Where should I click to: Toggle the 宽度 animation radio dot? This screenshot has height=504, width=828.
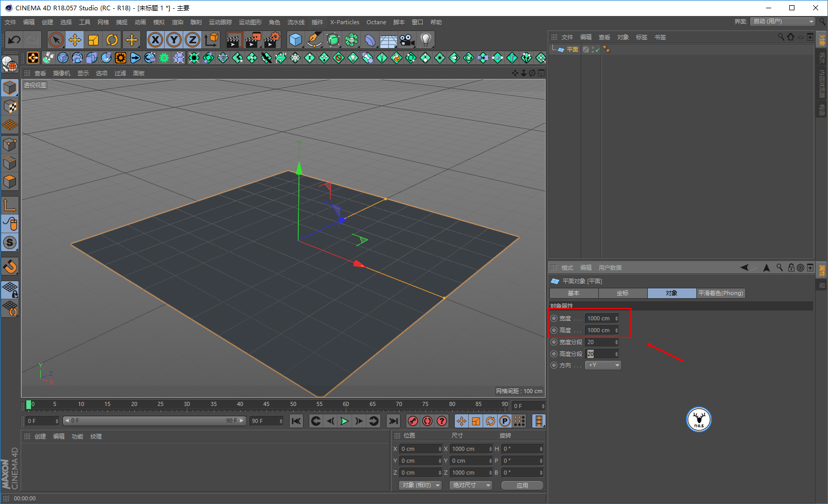point(554,318)
